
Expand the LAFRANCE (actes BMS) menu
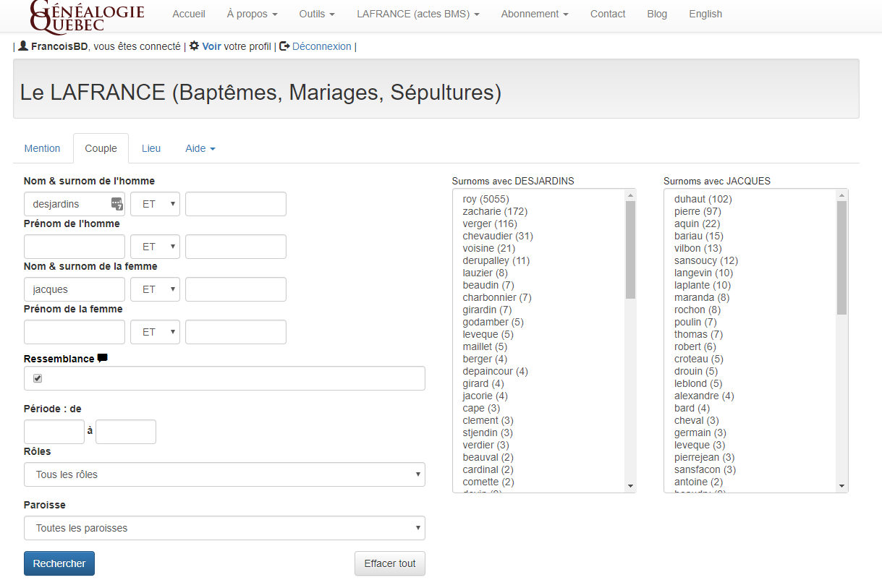pyautogui.click(x=418, y=14)
